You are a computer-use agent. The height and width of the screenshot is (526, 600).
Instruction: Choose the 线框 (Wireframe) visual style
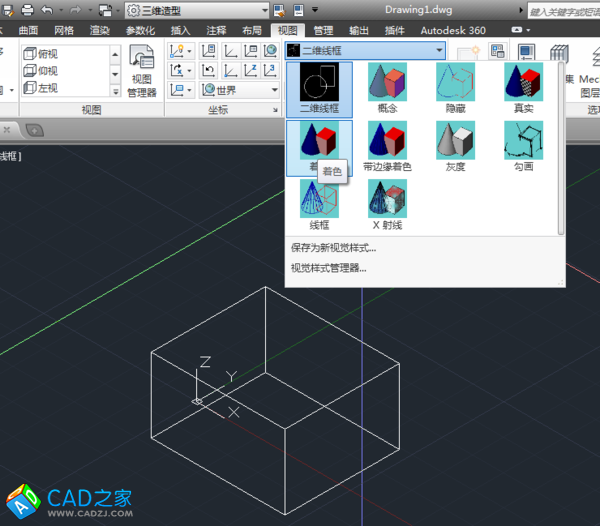click(319, 201)
